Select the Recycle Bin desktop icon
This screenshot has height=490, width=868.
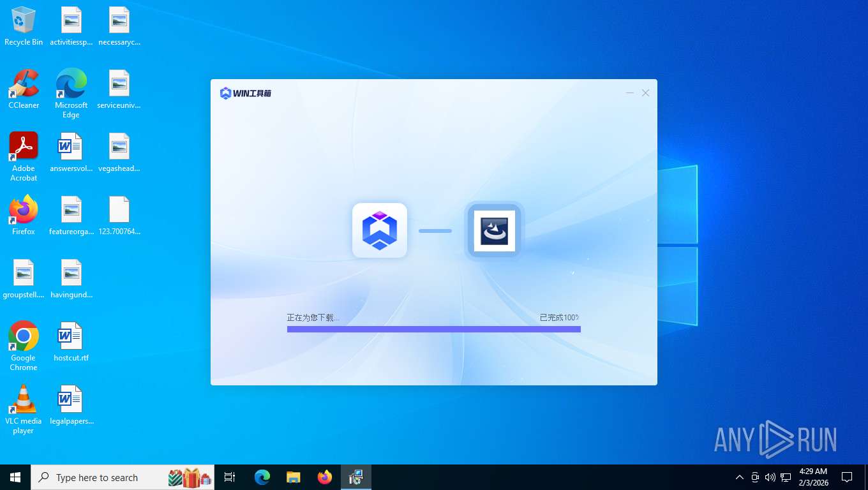click(24, 27)
